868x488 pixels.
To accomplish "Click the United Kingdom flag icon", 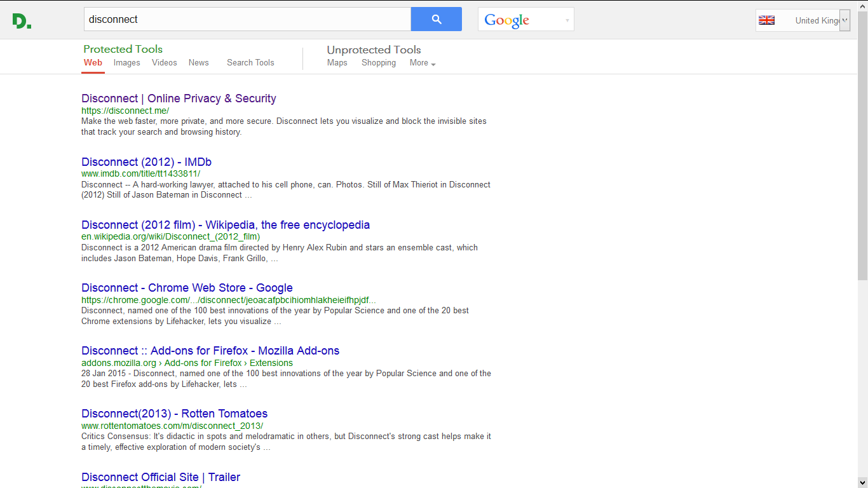I will coord(766,20).
